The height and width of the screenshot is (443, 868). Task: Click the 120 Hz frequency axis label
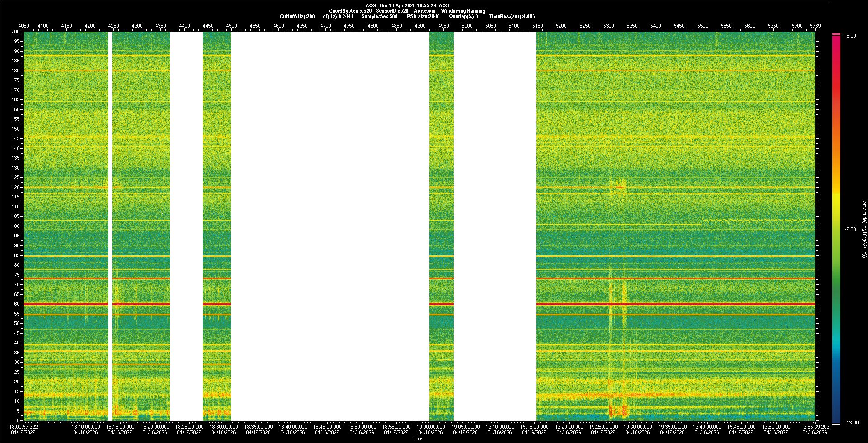pos(16,187)
